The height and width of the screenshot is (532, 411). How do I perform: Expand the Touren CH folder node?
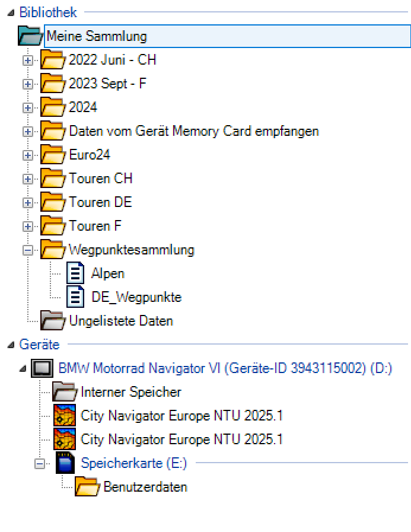point(27,179)
